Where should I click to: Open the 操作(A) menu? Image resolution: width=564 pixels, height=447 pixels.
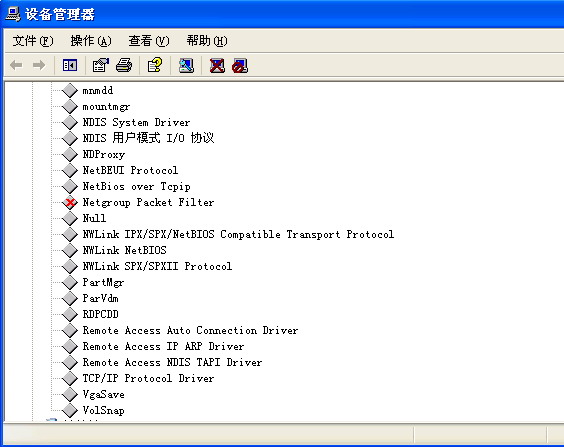pyautogui.click(x=91, y=41)
